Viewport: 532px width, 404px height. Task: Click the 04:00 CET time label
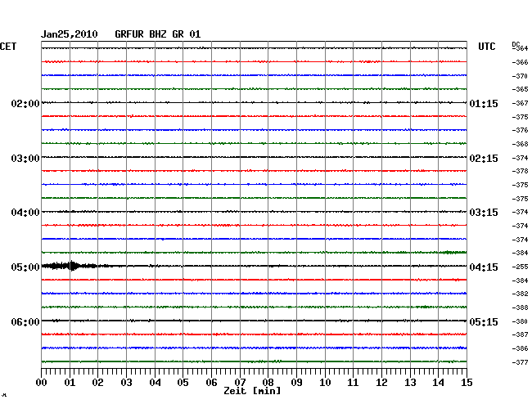(x=25, y=213)
